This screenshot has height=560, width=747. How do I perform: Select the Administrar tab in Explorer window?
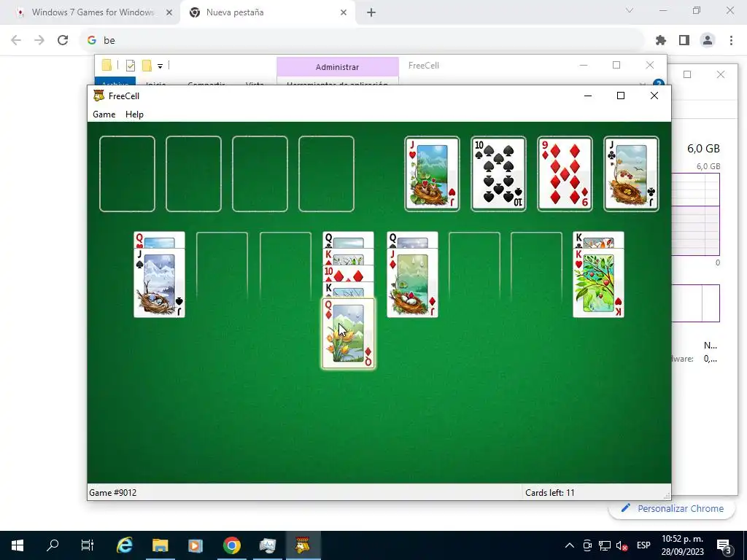click(x=337, y=67)
